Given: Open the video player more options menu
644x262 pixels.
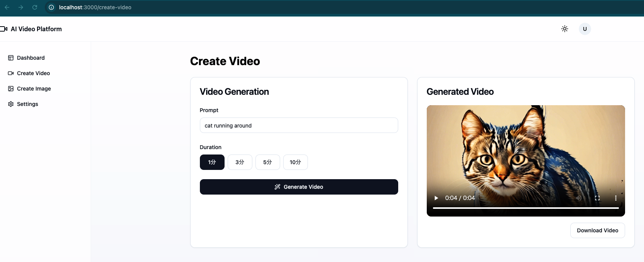Looking at the screenshot, I should [616, 198].
